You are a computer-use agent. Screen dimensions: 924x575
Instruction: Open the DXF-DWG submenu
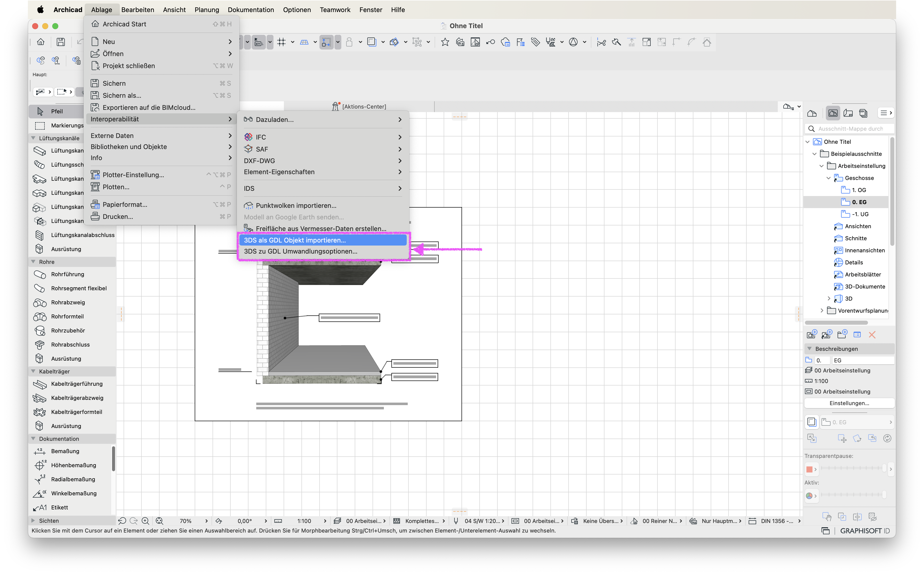pyautogui.click(x=323, y=161)
